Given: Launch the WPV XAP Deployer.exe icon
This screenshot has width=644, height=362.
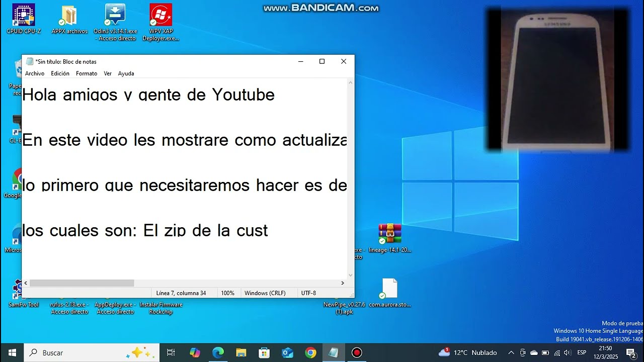Looking at the screenshot, I should coord(161,23).
